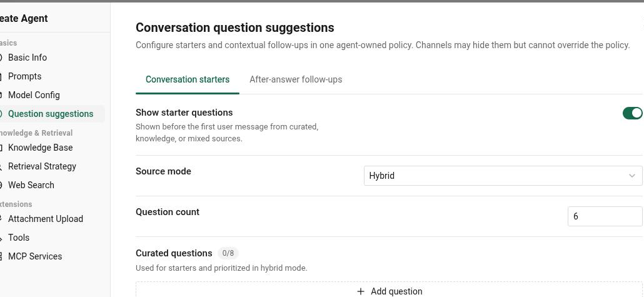This screenshot has height=297, width=644.
Task: Click Create Agent sidebar title
Action: coord(24,19)
